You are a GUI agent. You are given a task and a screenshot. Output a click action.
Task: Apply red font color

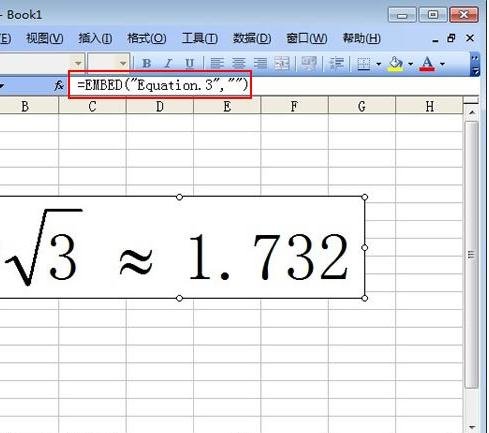[428, 63]
